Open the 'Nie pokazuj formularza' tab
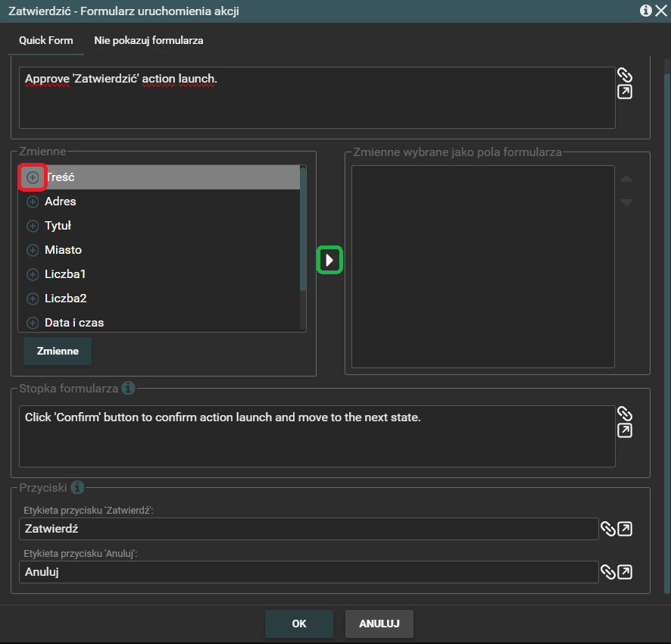671x644 pixels. coord(148,40)
